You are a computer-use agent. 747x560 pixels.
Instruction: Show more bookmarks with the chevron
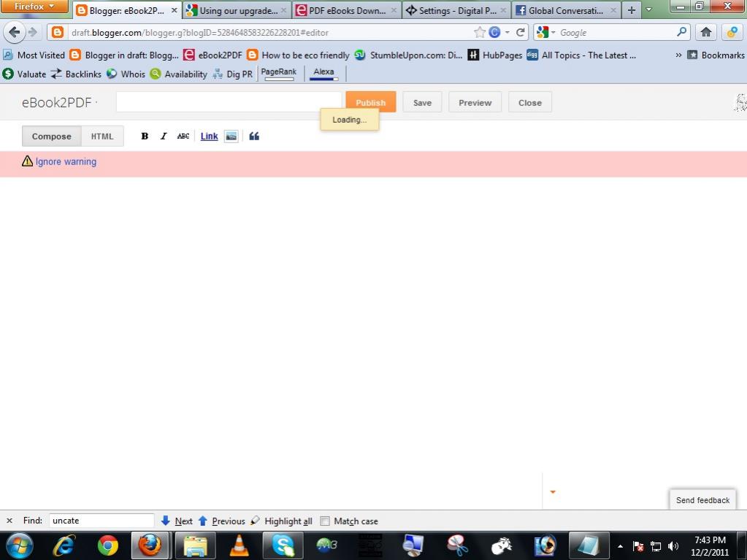pyautogui.click(x=678, y=55)
